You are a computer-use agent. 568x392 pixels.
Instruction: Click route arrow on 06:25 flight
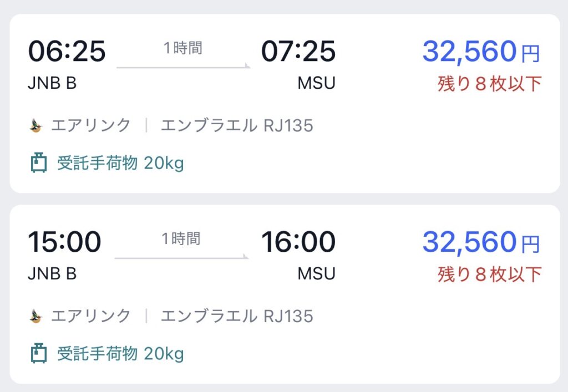click(x=183, y=67)
